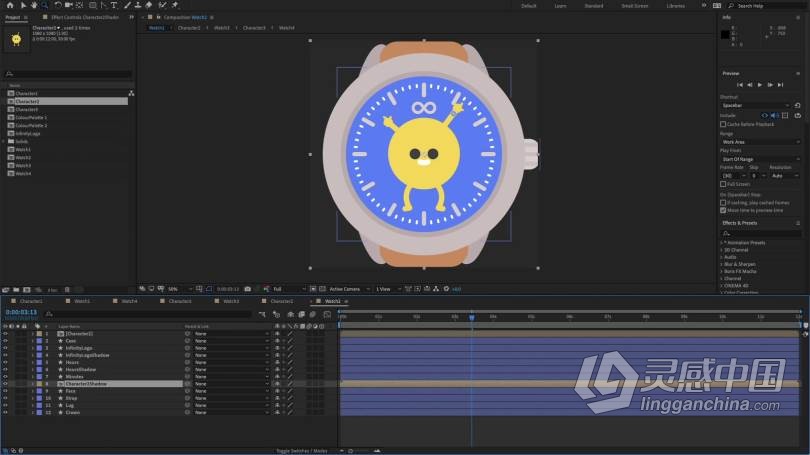Enable the Full Screen checkbox

pos(723,184)
